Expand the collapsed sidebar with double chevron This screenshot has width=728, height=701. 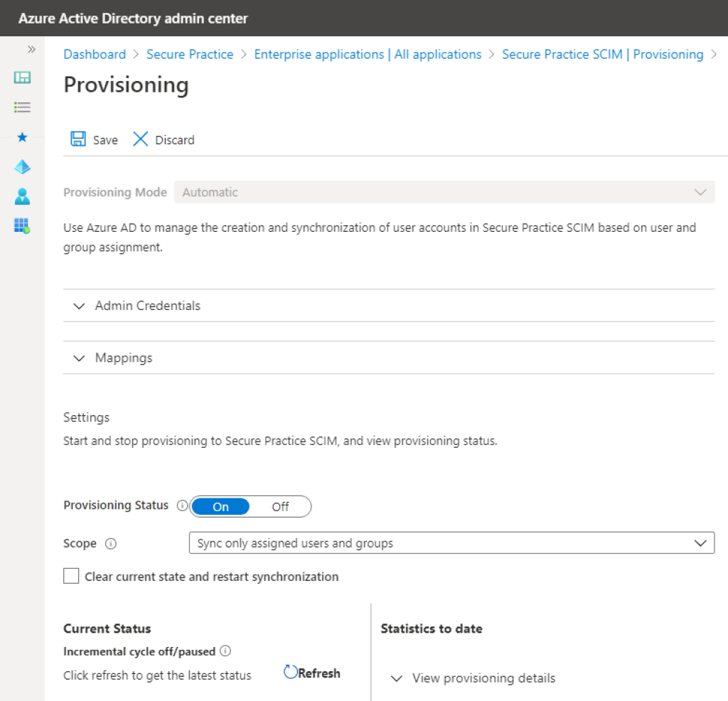click(31, 49)
